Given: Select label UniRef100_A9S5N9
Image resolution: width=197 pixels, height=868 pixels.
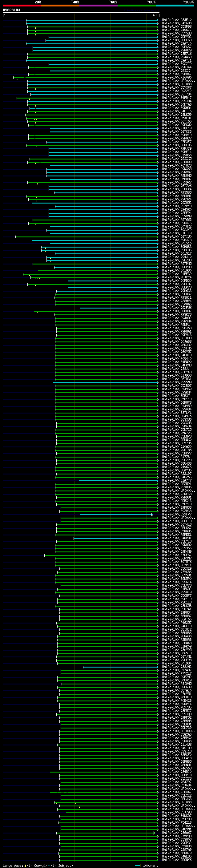Looking at the screenshot, I should click(x=177, y=382).
